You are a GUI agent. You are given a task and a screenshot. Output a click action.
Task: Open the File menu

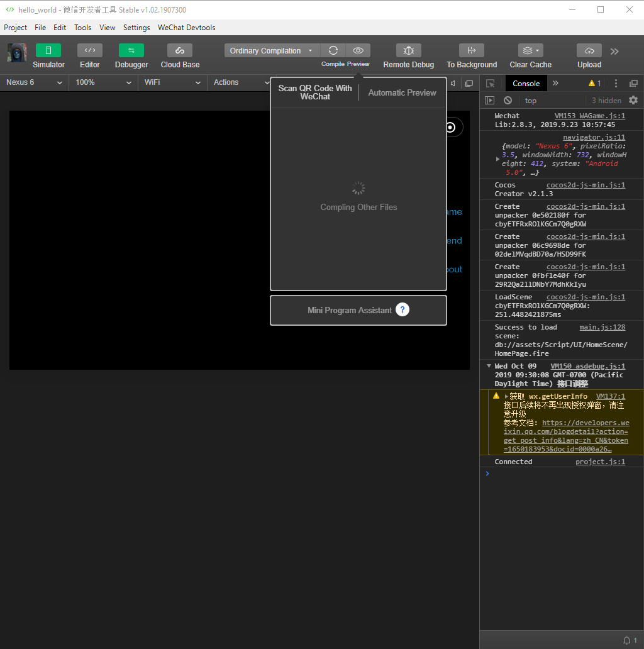tap(40, 27)
